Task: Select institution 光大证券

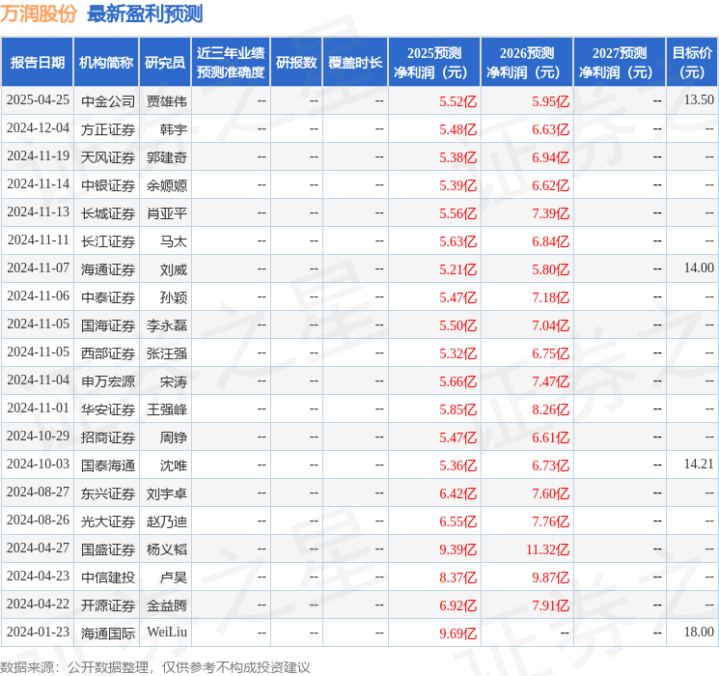Action: [x=108, y=522]
